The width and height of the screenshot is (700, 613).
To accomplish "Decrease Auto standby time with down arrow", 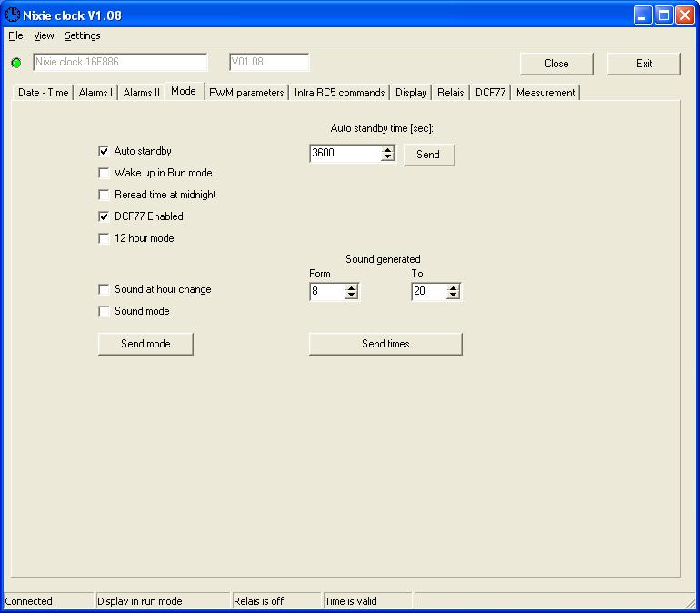I will click(387, 156).
